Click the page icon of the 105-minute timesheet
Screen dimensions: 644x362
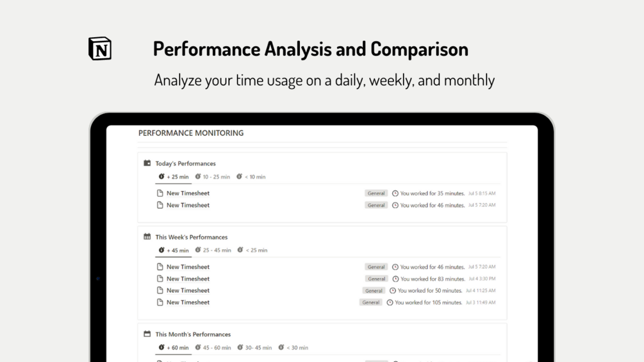[x=160, y=302]
